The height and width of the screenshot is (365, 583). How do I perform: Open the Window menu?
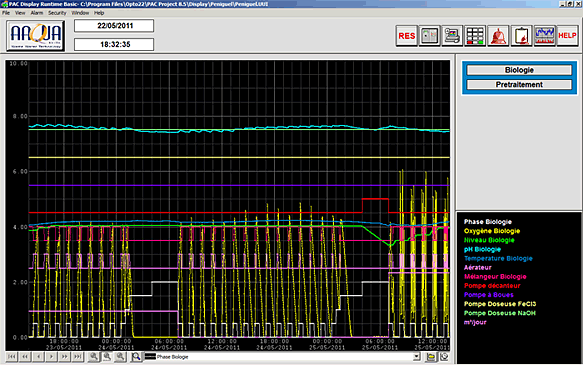80,13
